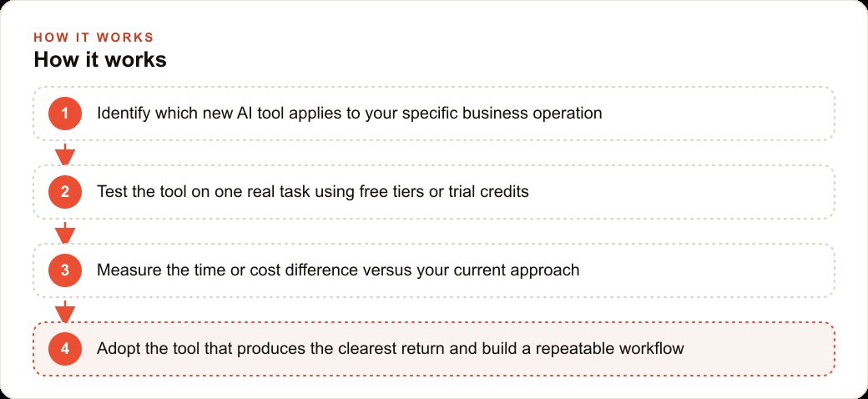This screenshot has height=399, width=868.
Task: Click the bold 'How it works' heading
Action: point(100,59)
